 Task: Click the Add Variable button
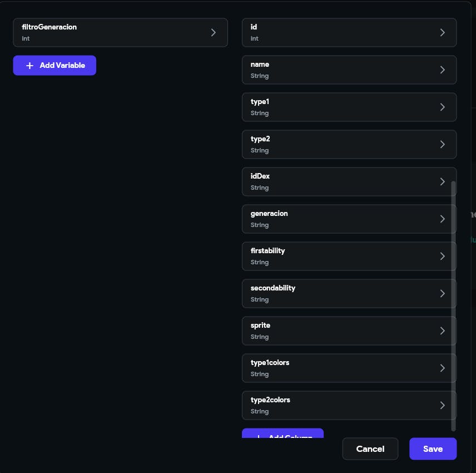(54, 66)
